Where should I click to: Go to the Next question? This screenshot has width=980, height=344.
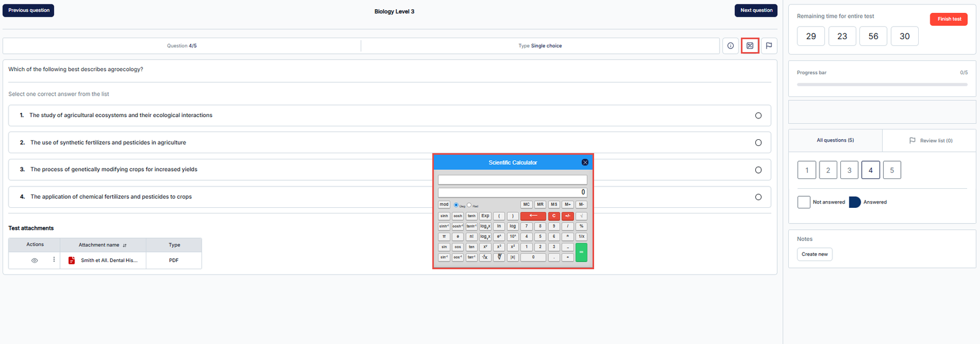pyautogui.click(x=756, y=10)
